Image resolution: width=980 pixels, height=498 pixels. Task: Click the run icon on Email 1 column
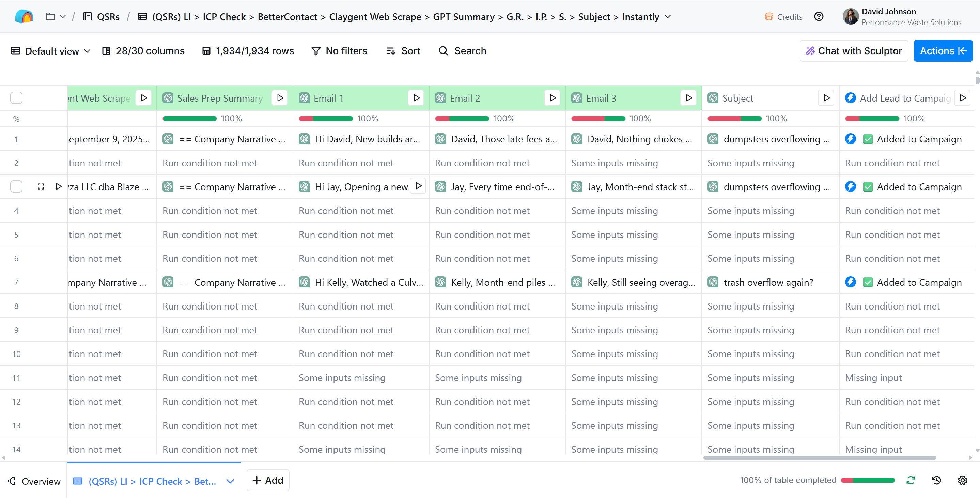416,98
